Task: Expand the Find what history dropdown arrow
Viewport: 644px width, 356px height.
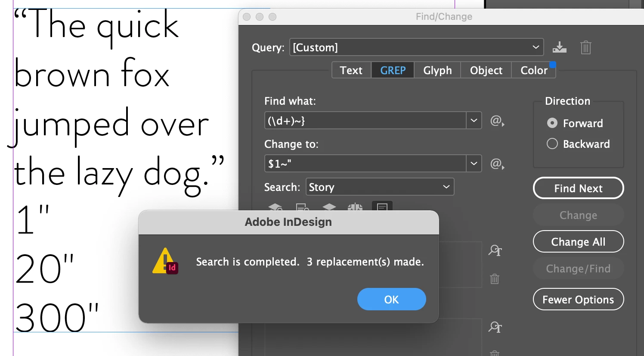Action: coord(474,121)
